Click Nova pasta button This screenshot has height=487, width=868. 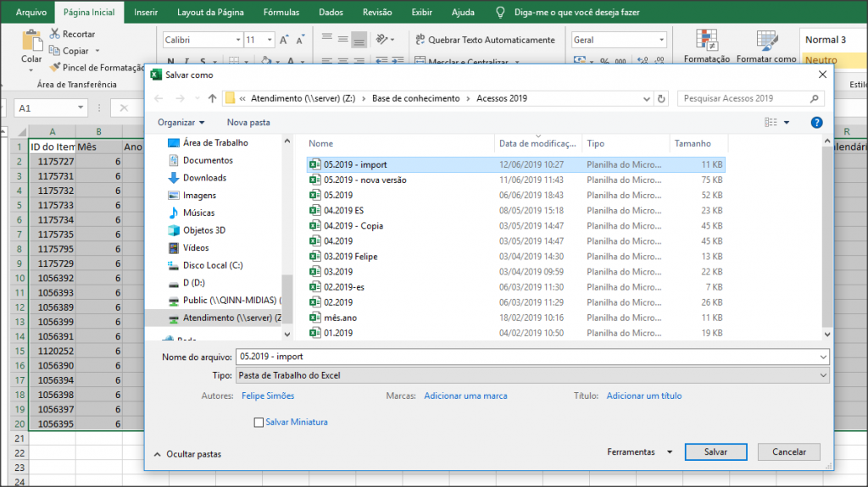248,122
